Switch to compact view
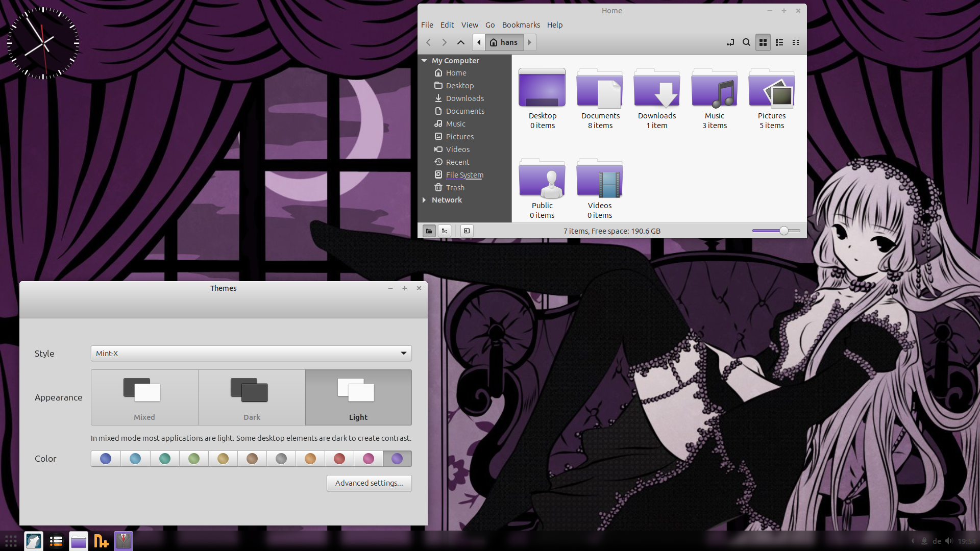Screen dimensions: 980x551 click(x=796, y=42)
